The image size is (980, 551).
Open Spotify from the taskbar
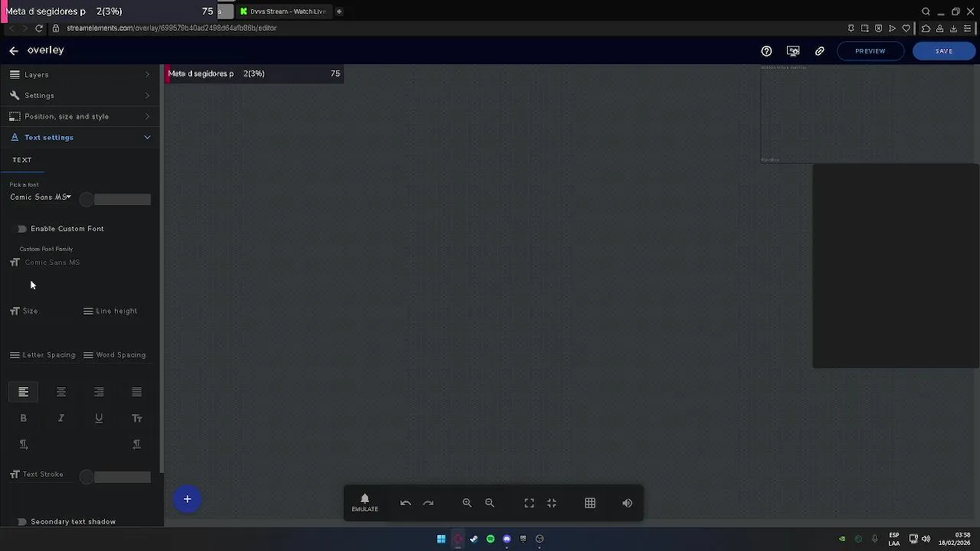(491, 539)
